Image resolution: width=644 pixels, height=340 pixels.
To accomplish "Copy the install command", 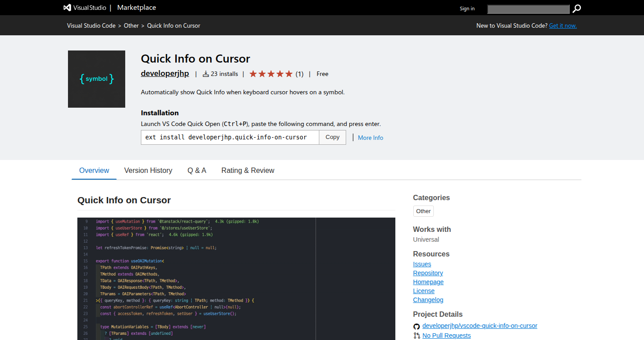I will 332,137.
